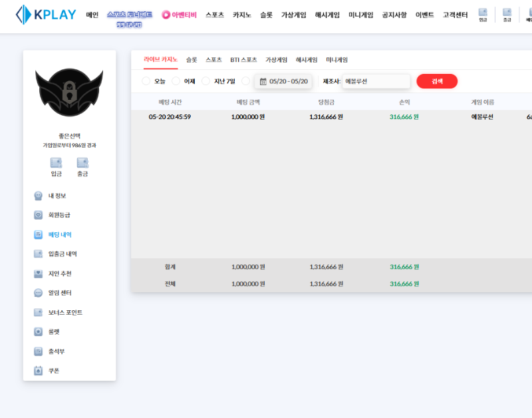Open the 회원등급 sidebar link
Viewport: 532px width, 418px height.
tap(59, 215)
